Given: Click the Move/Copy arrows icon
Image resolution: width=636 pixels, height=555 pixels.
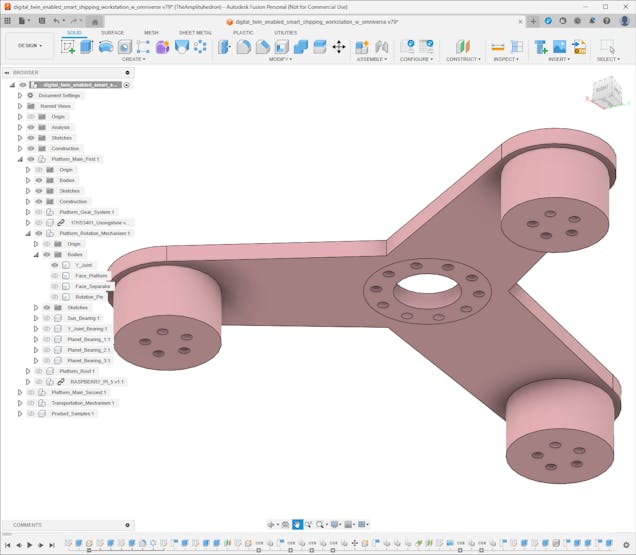Looking at the screenshot, I should pos(338,47).
